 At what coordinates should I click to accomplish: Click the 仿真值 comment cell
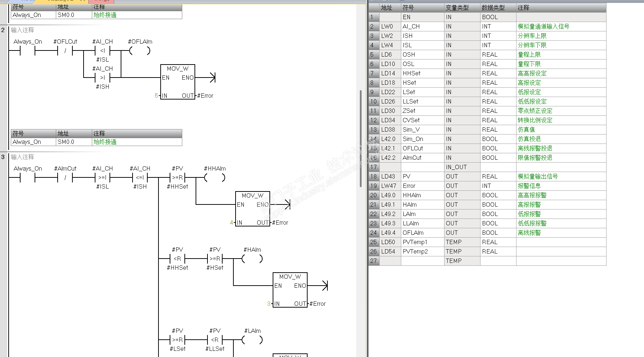point(561,129)
